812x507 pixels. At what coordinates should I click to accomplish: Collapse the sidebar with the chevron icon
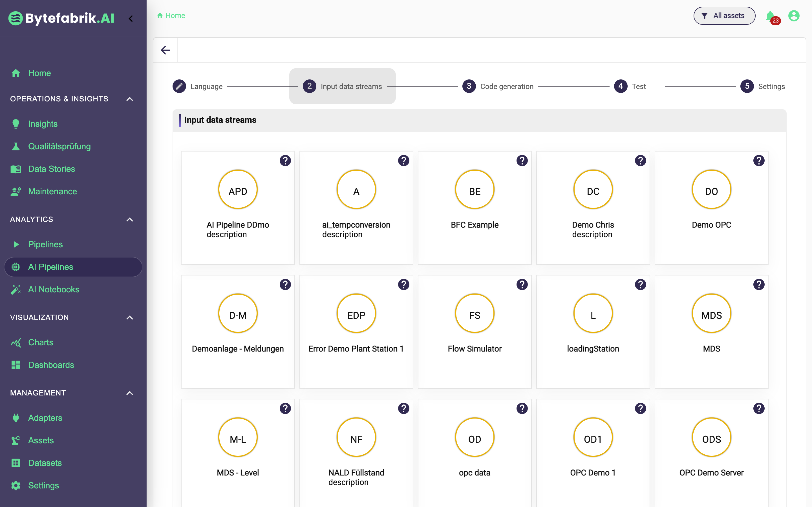click(x=131, y=18)
